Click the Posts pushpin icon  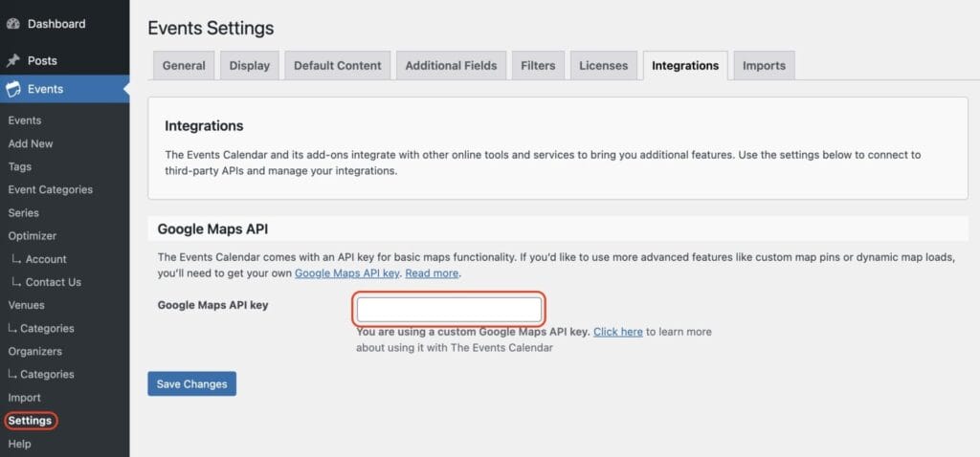pos(13,60)
